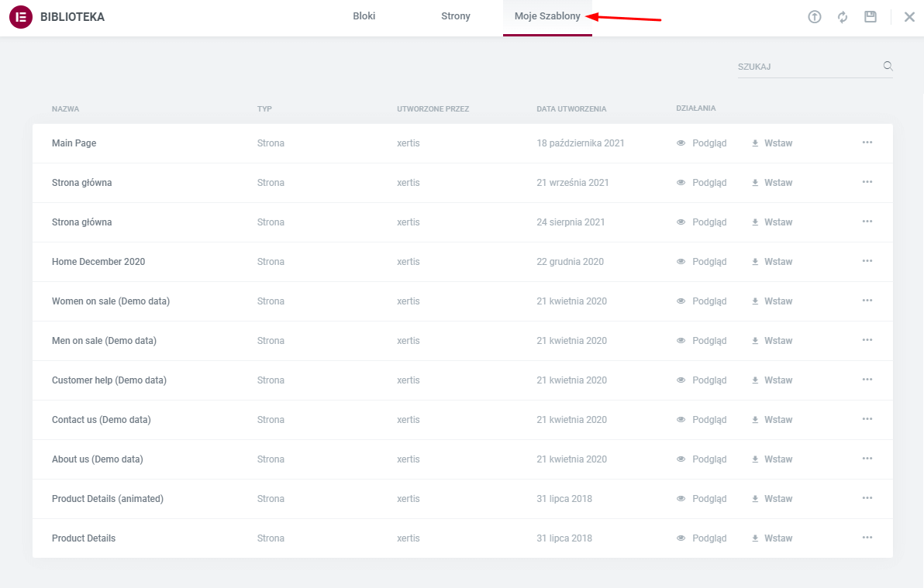Viewport: 924px width, 588px height.
Task: Close the template library dialog
Action: pyautogui.click(x=909, y=17)
